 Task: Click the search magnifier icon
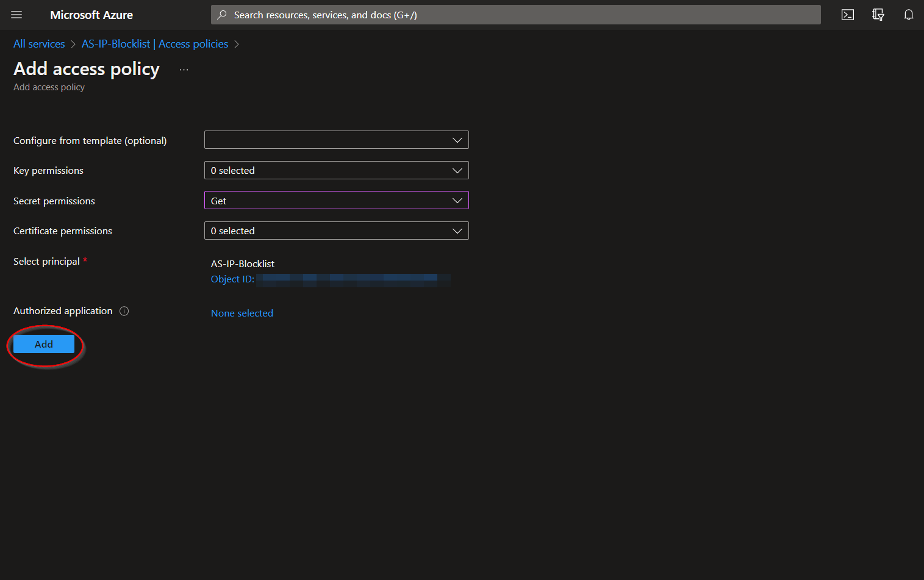222,15
